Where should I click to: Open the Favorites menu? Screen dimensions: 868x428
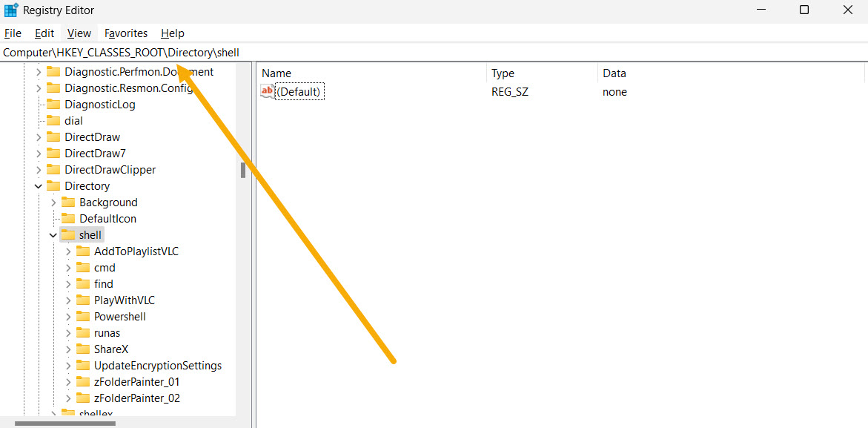click(x=125, y=33)
